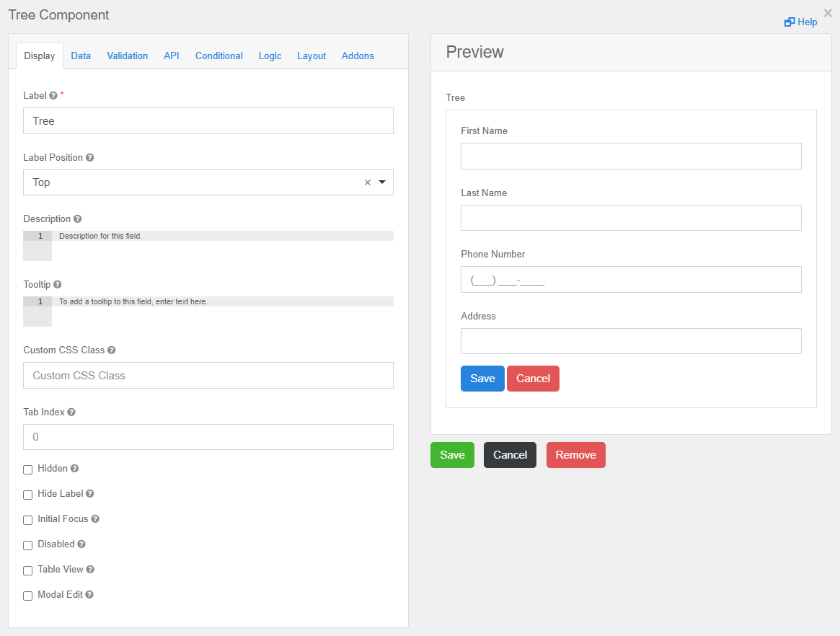Click the dark Cancel button

pyautogui.click(x=510, y=455)
